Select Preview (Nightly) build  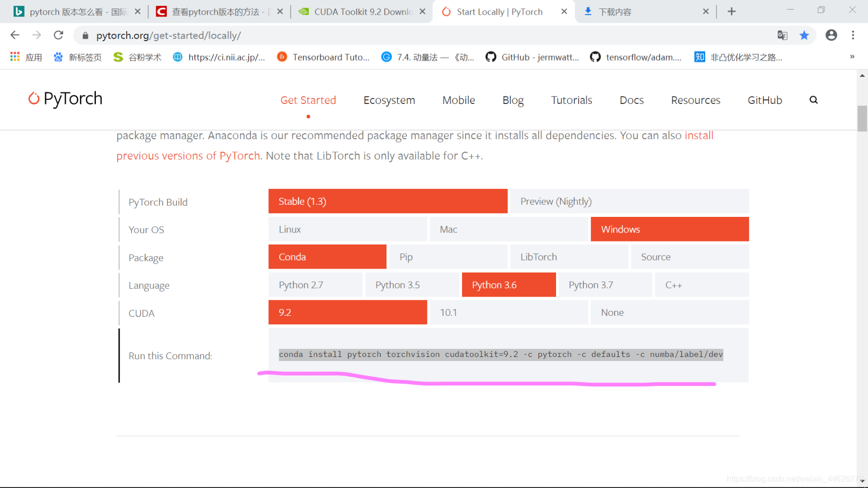[x=629, y=201]
